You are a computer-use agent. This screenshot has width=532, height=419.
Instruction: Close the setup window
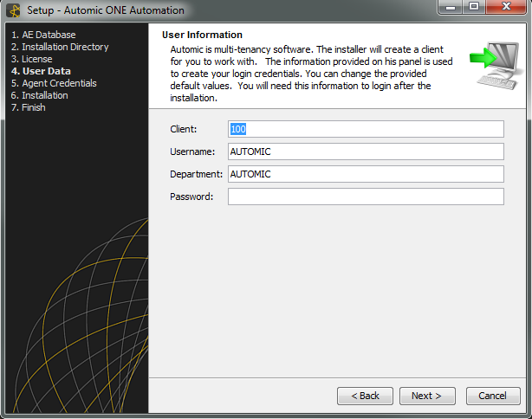pyautogui.click(x=506, y=7)
